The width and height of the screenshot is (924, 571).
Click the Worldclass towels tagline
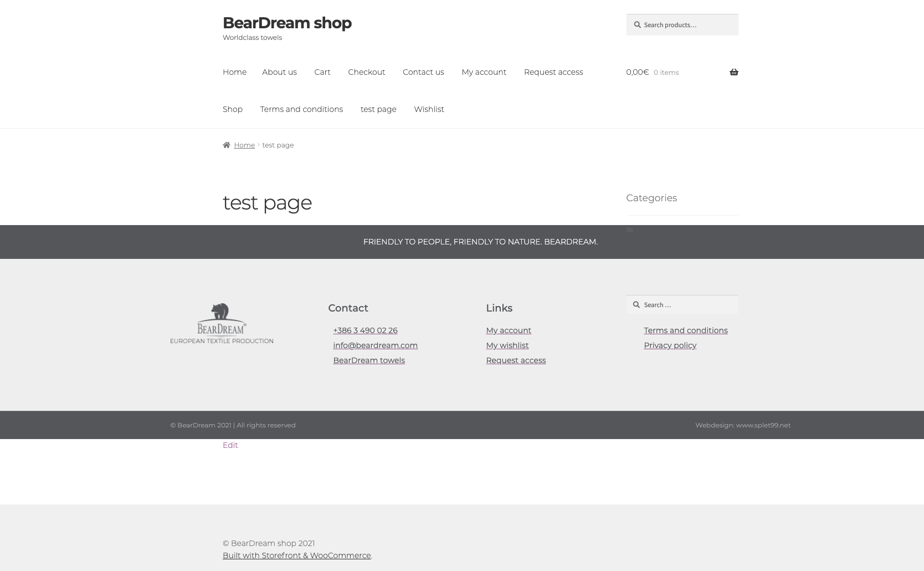click(252, 38)
